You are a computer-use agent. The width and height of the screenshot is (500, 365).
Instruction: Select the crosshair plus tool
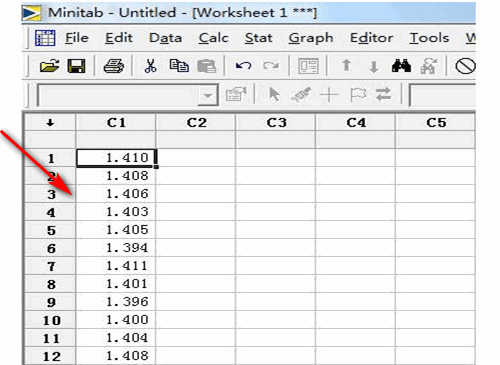pyautogui.click(x=329, y=95)
